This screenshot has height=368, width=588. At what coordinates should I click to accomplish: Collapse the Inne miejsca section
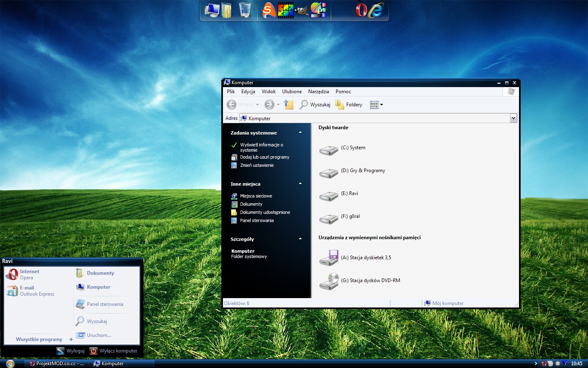pos(300,184)
